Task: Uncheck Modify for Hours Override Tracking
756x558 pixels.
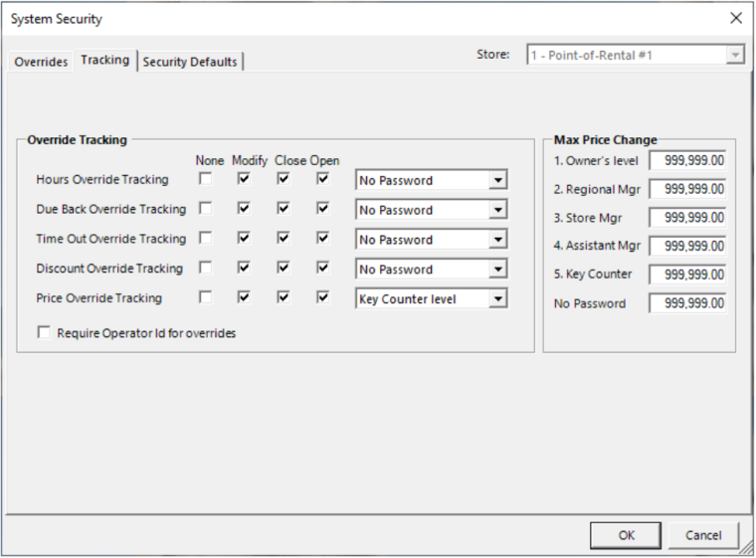Action: point(244,179)
